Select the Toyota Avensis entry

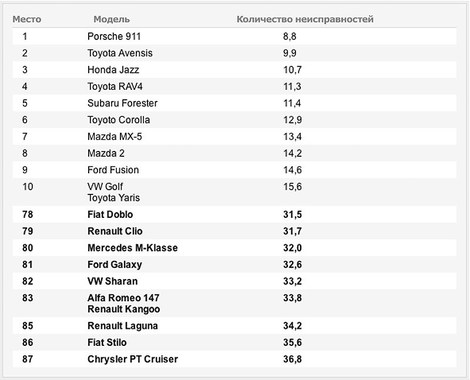(120, 53)
